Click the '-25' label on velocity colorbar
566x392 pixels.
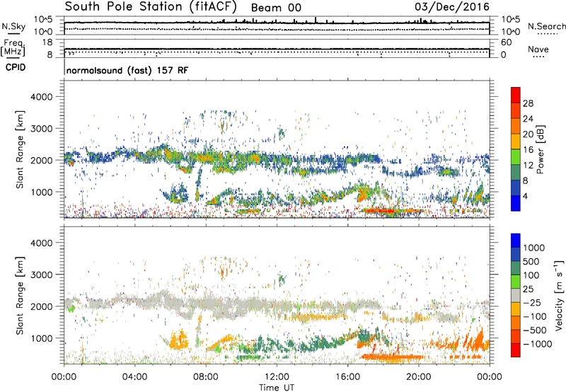(532, 303)
